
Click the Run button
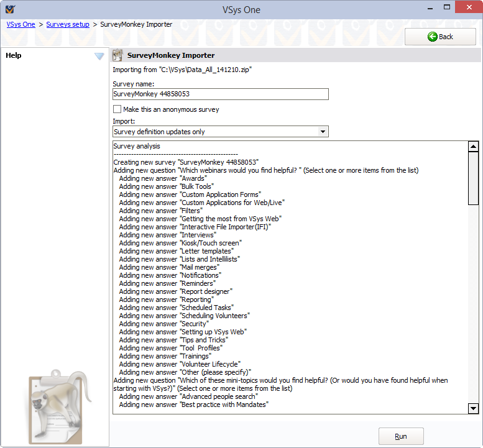click(x=401, y=436)
